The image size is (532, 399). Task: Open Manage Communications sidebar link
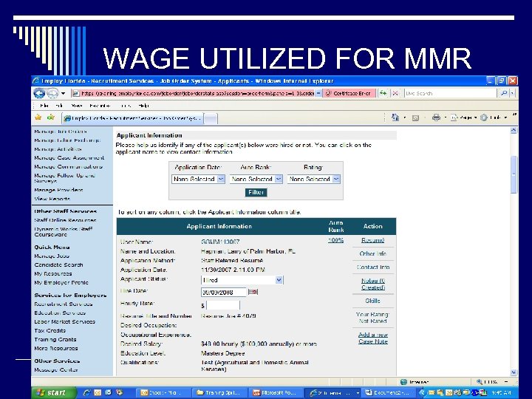point(68,166)
